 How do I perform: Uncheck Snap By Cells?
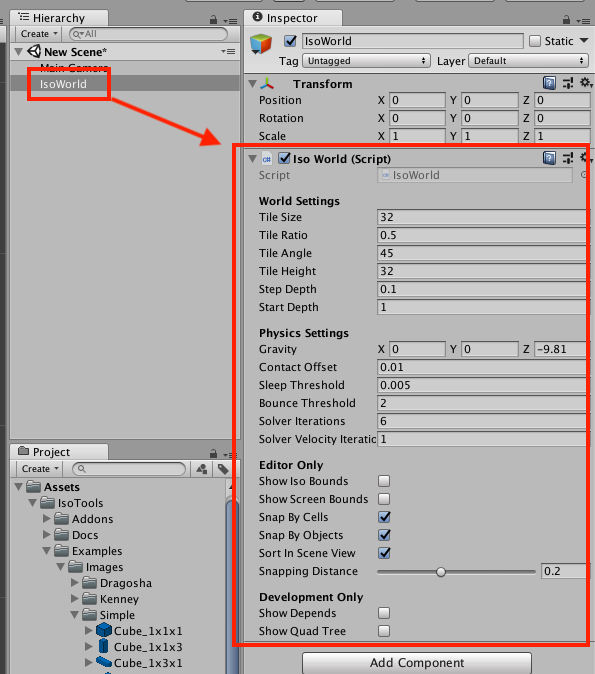point(384,517)
